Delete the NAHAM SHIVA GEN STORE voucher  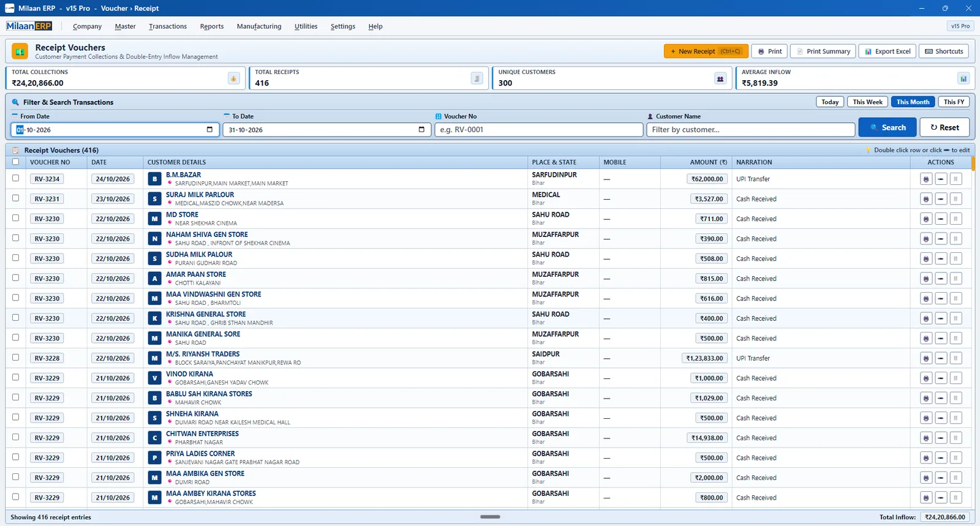tap(956, 239)
